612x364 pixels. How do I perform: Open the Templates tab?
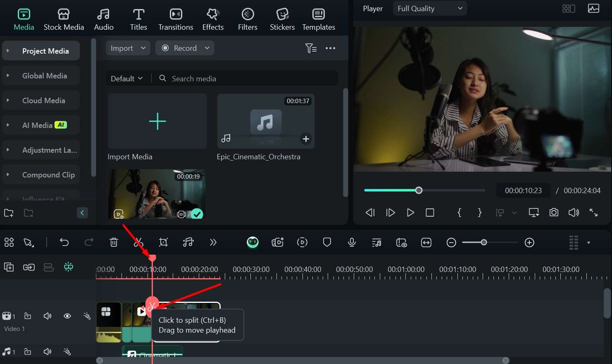coord(319,19)
